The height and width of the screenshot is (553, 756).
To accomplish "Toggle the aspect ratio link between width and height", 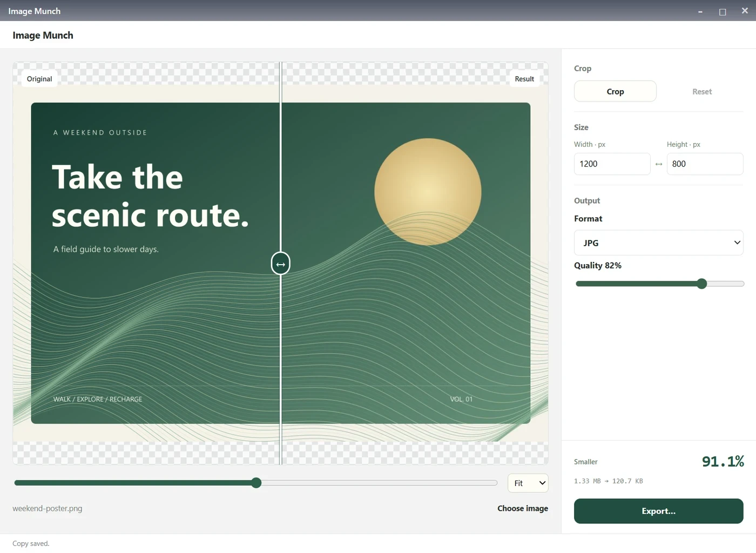I will [x=659, y=164].
